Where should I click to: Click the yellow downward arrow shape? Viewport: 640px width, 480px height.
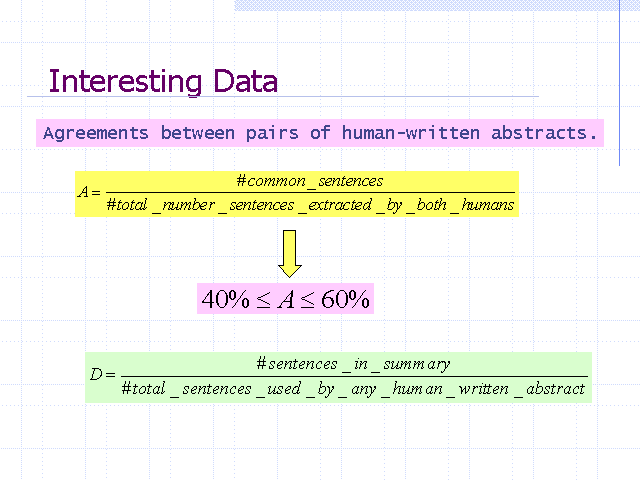(x=290, y=253)
